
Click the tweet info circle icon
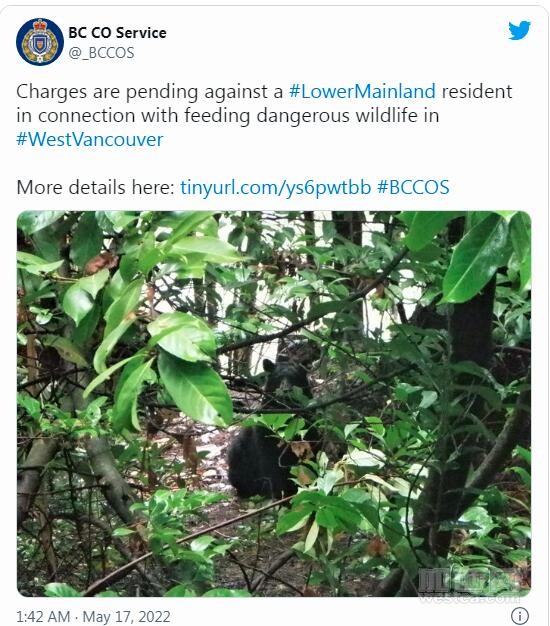tap(520, 615)
